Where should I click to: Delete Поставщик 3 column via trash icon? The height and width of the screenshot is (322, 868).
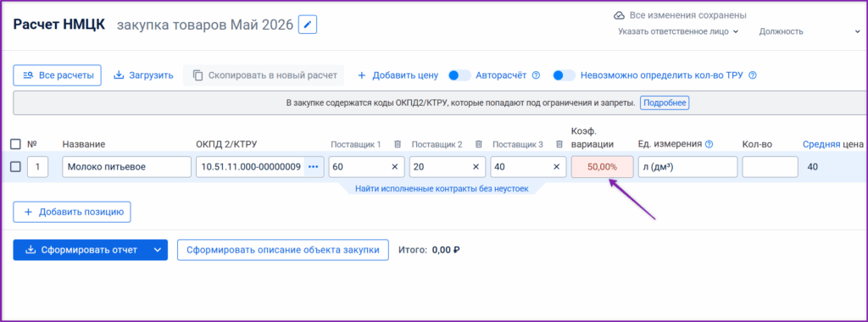[x=559, y=144]
